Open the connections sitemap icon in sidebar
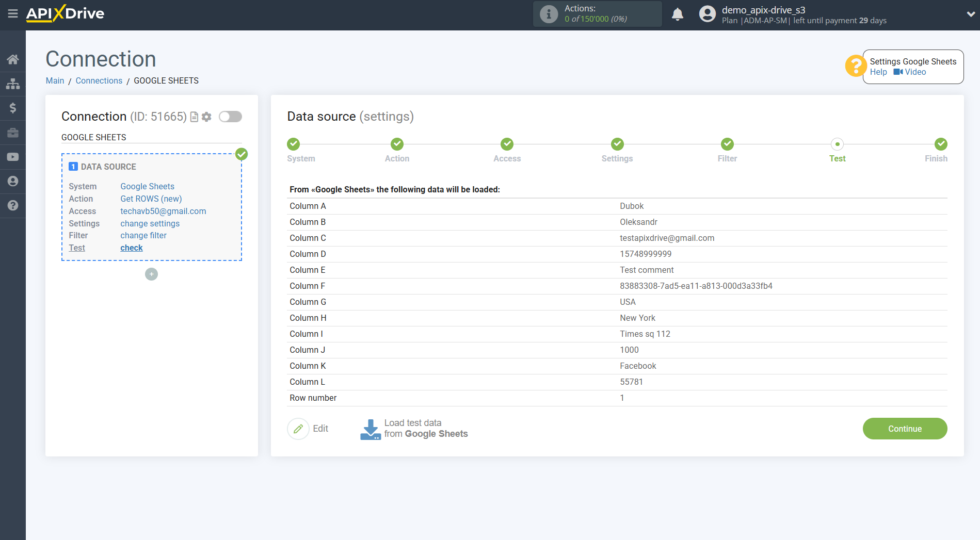Viewport: 980px width, 540px height. [13, 84]
